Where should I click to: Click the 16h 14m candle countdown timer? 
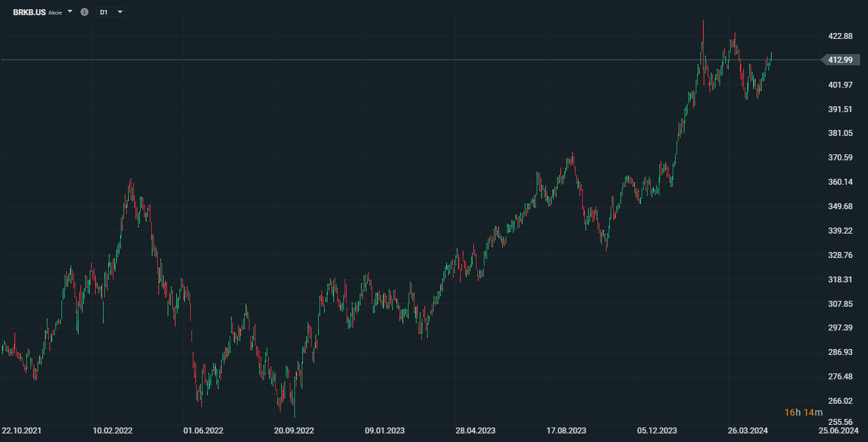tap(803, 412)
